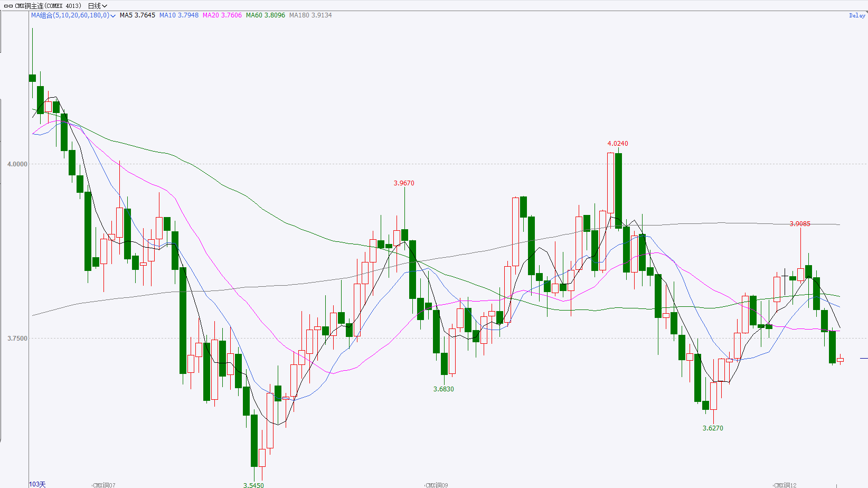Open the 日线 period dropdown
Screen dimensions: 868x488
[98, 6]
